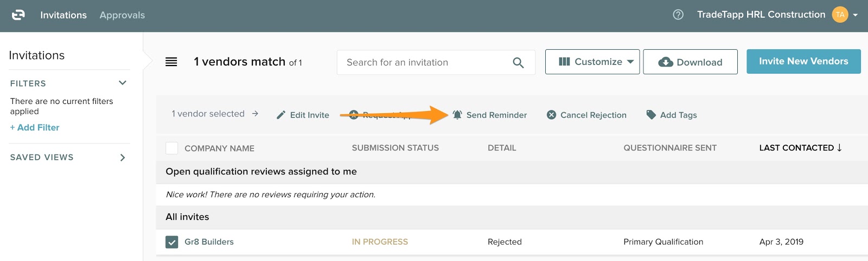Go to the Invitations tab

tap(63, 15)
